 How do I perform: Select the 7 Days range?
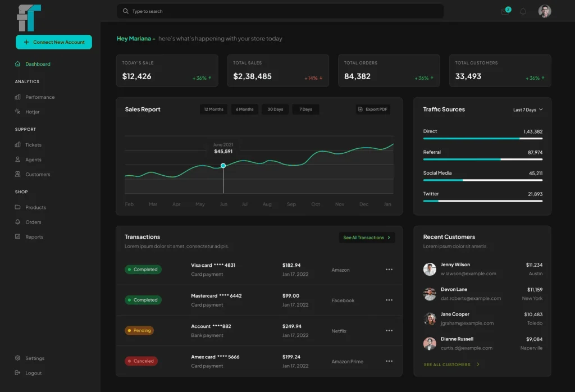pos(305,110)
